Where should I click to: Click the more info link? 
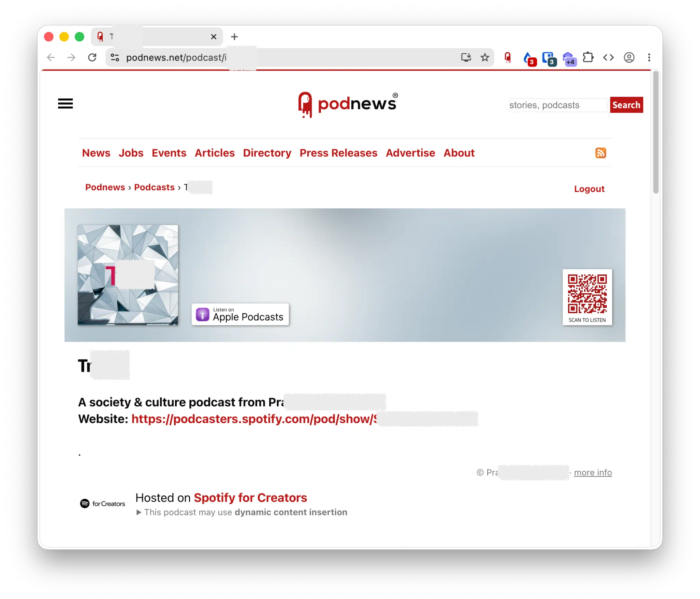pyautogui.click(x=593, y=473)
